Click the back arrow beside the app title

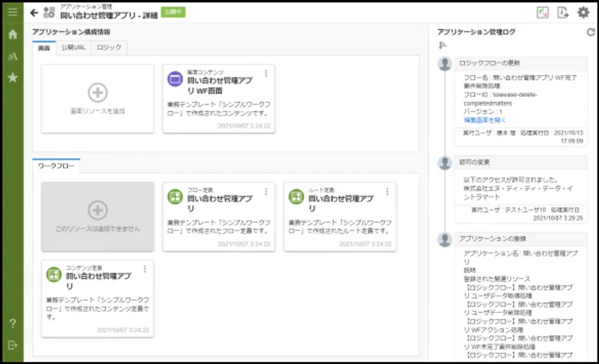pos(34,12)
